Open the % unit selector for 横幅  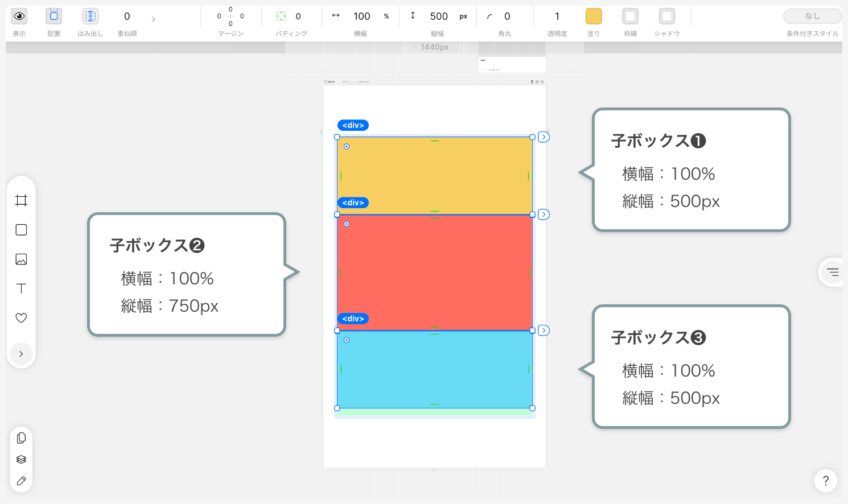[386, 16]
